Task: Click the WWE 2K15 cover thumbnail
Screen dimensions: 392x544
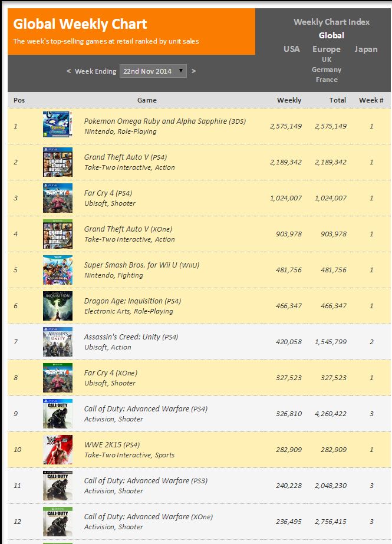Action: point(58,449)
